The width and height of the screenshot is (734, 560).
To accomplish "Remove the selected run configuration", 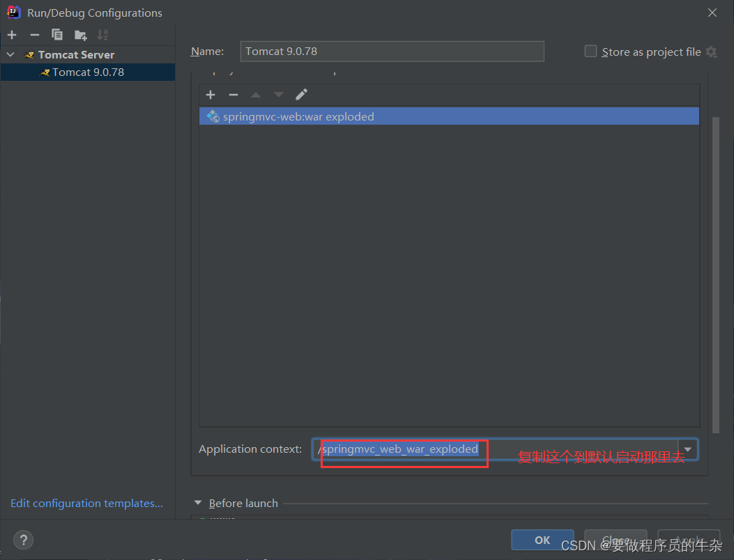I will click(x=34, y=34).
